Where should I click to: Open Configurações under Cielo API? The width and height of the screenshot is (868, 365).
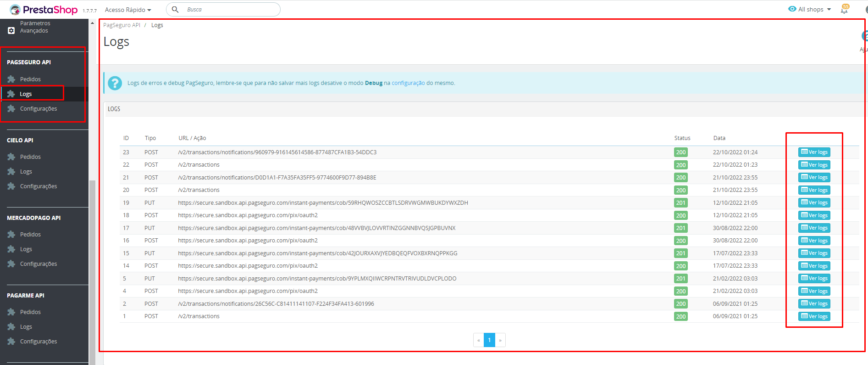point(39,186)
